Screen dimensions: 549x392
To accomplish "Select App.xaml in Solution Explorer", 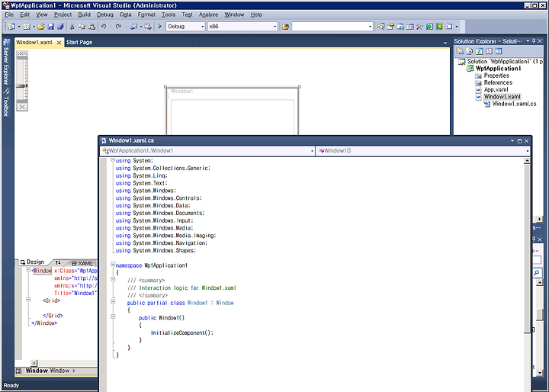I will pyautogui.click(x=496, y=90).
